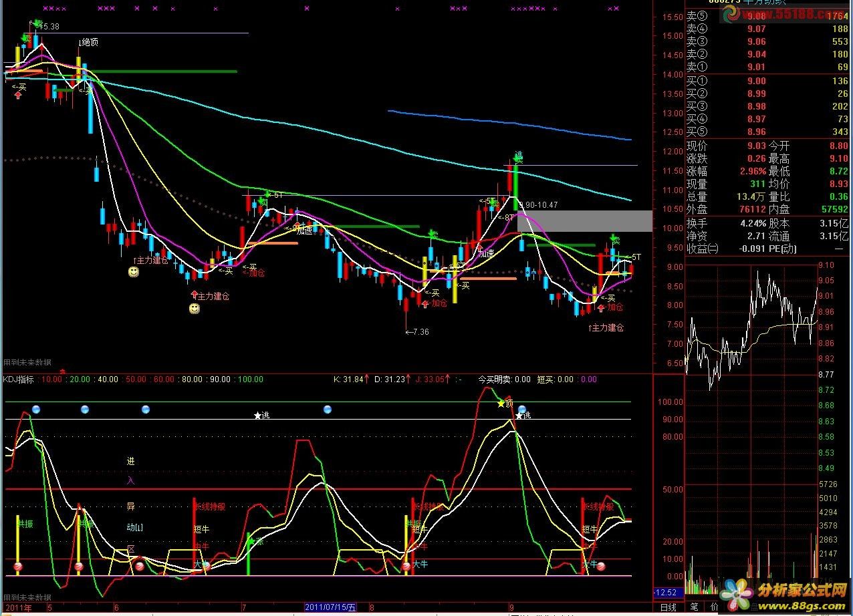Click the 净资 2.71 value
Viewport: 853px width, 616px height.
[756, 236]
